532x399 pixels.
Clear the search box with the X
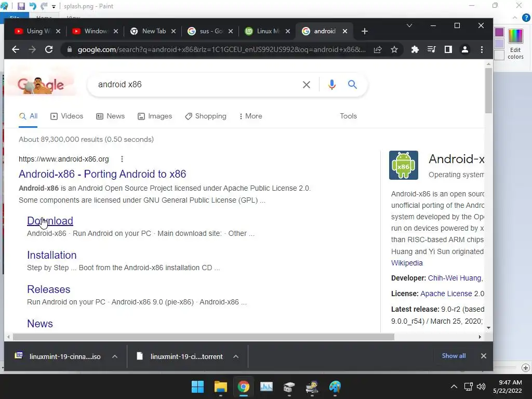[x=307, y=85]
